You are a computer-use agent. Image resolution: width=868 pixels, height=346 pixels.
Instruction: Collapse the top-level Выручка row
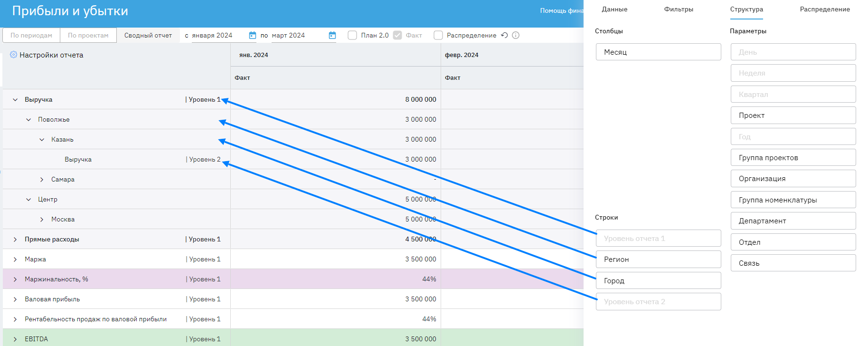click(x=15, y=100)
